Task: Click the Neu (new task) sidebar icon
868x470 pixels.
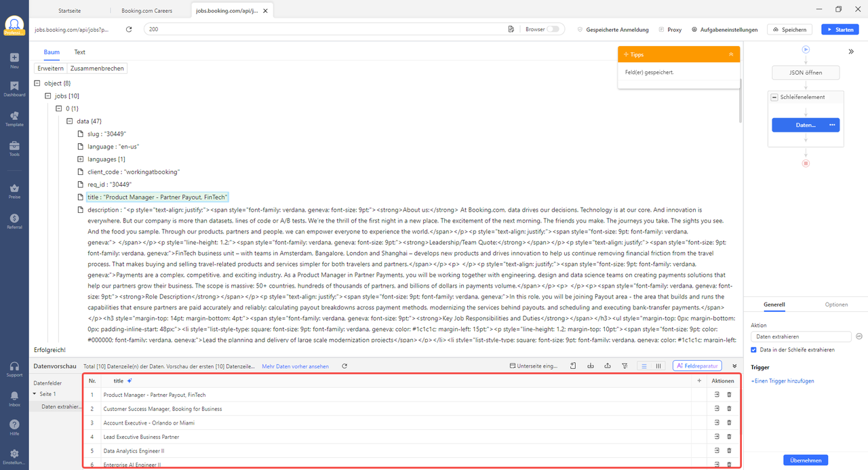Action: (14, 60)
